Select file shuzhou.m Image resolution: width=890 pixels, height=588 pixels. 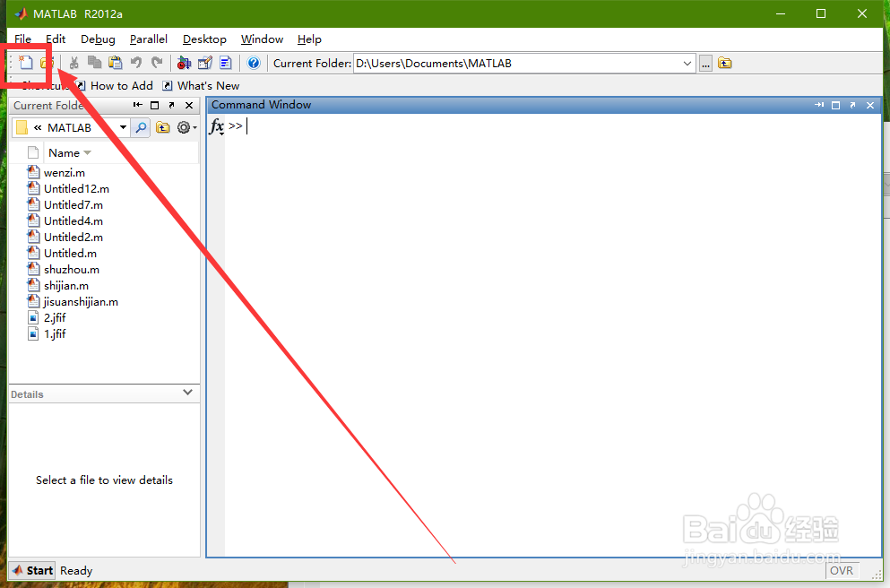pyautogui.click(x=72, y=270)
